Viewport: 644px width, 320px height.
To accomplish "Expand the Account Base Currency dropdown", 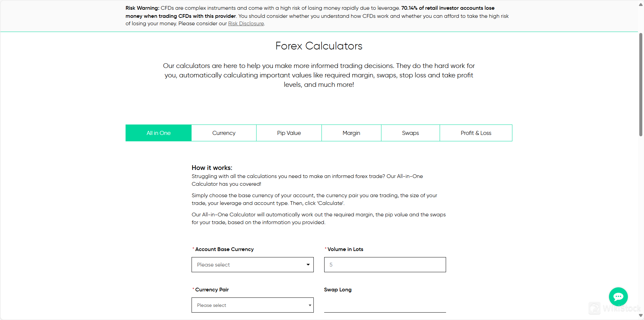I will point(252,265).
